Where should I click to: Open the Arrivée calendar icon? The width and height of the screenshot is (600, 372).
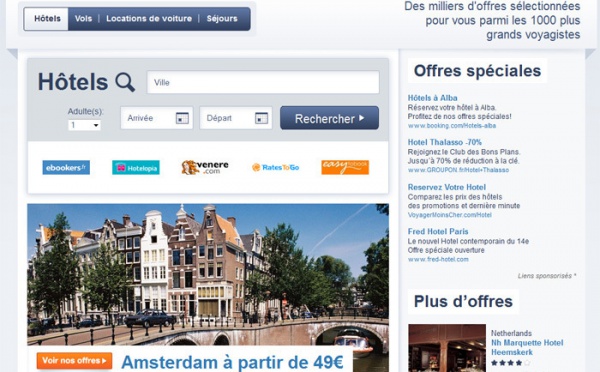point(182,118)
